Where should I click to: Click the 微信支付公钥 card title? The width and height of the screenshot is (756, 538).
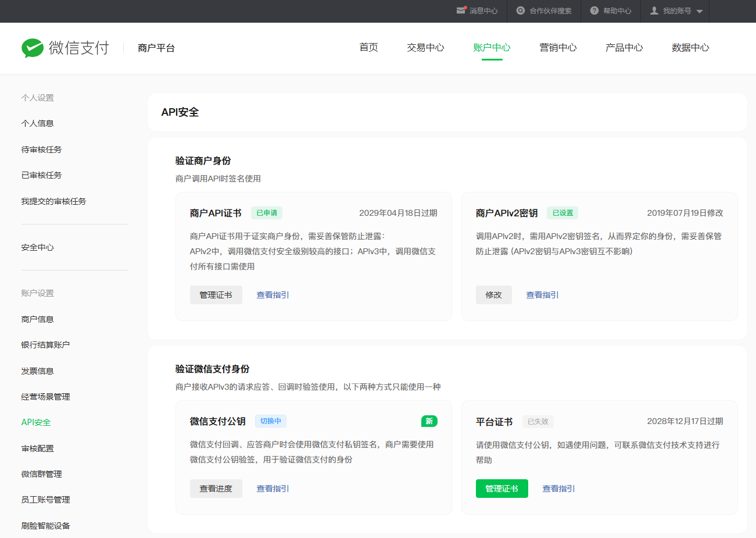click(x=218, y=421)
